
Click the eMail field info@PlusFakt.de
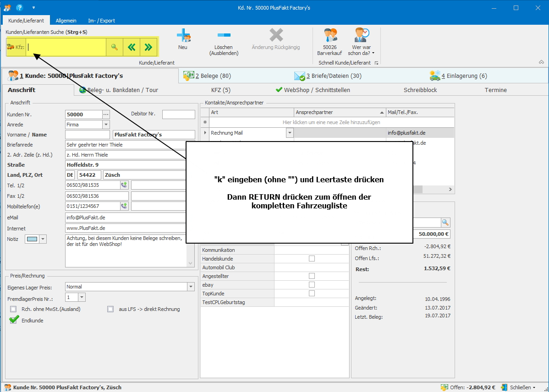tap(126, 218)
